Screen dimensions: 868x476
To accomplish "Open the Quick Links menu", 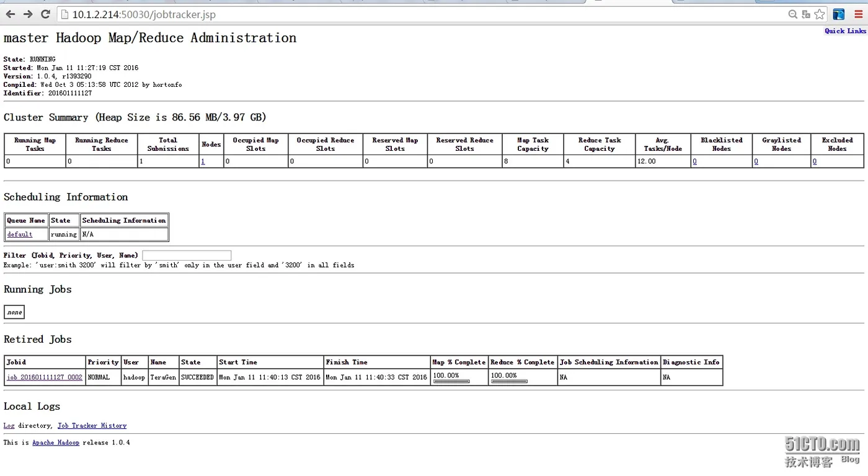I will (845, 31).
